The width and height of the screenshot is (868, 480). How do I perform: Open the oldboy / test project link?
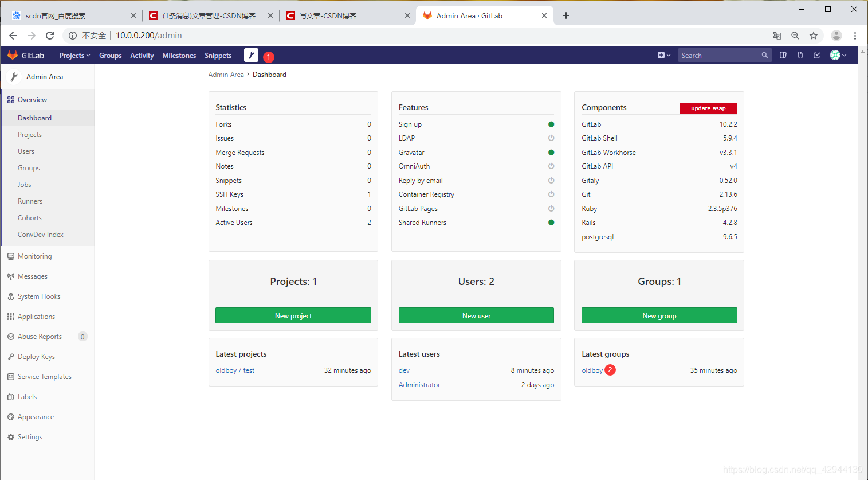click(235, 370)
